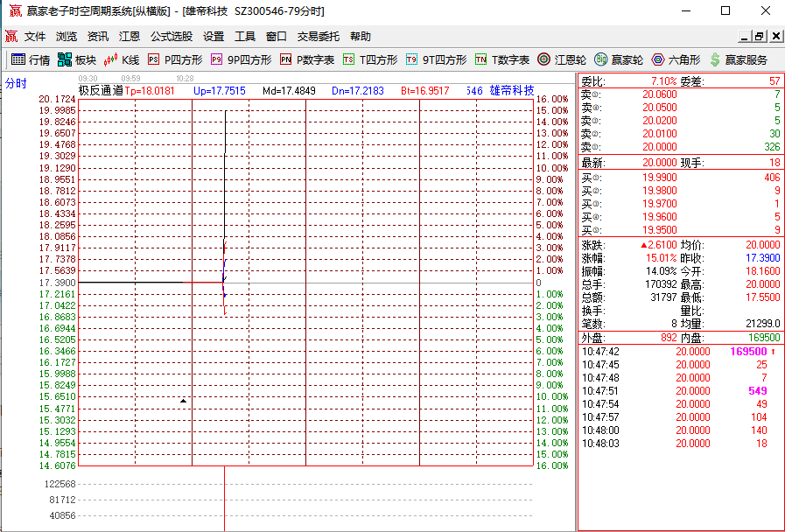785x532 pixels.
Task: Minimize the inner chart child window
Action: click(x=745, y=37)
